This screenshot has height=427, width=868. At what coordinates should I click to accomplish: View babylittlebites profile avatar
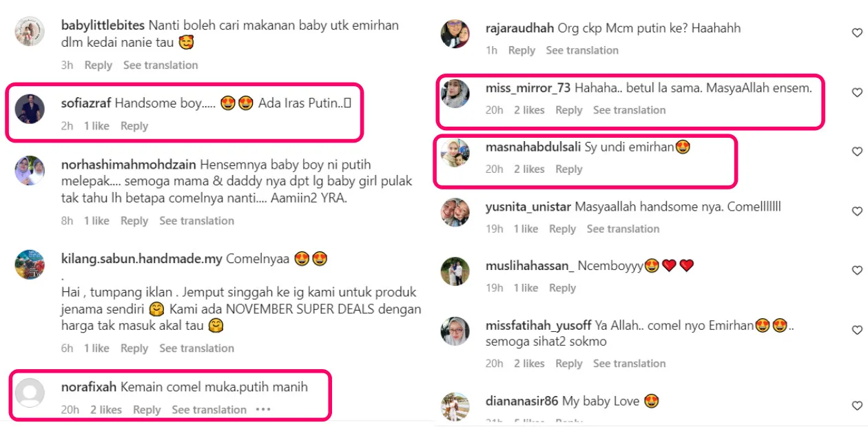30,32
